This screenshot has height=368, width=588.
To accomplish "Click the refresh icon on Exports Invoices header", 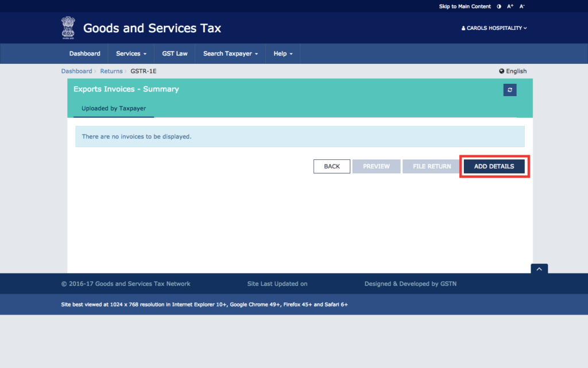I will tap(509, 90).
